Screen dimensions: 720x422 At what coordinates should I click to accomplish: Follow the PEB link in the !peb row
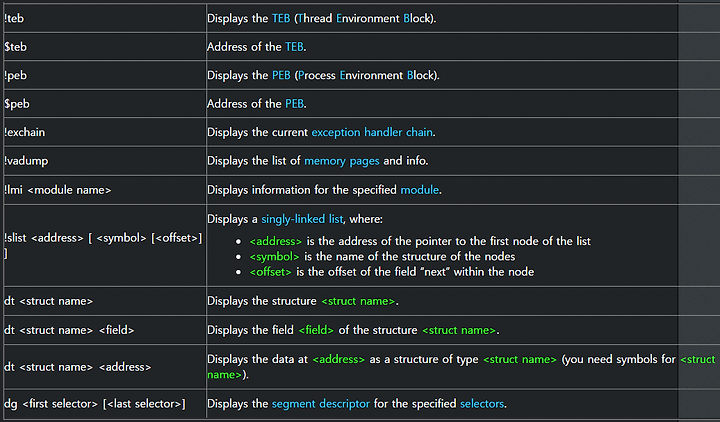coord(281,75)
